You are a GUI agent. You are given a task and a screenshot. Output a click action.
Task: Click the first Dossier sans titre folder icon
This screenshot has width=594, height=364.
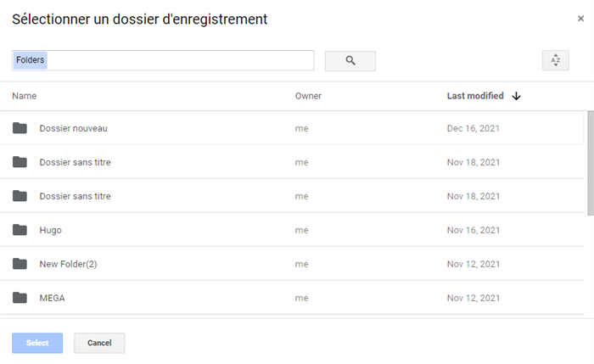(x=20, y=162)
